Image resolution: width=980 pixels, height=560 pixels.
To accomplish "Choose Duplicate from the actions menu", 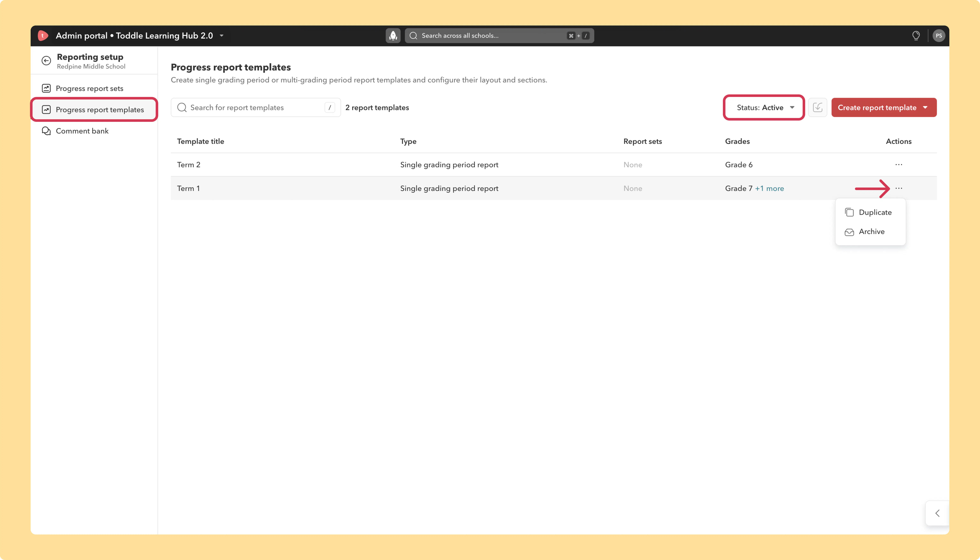I will [x=870, y=212].
